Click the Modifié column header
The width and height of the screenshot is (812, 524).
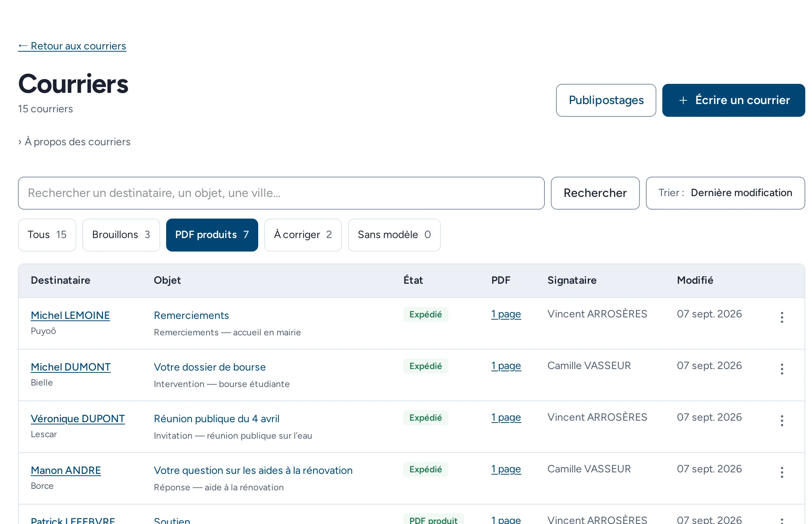coord(695,280)
